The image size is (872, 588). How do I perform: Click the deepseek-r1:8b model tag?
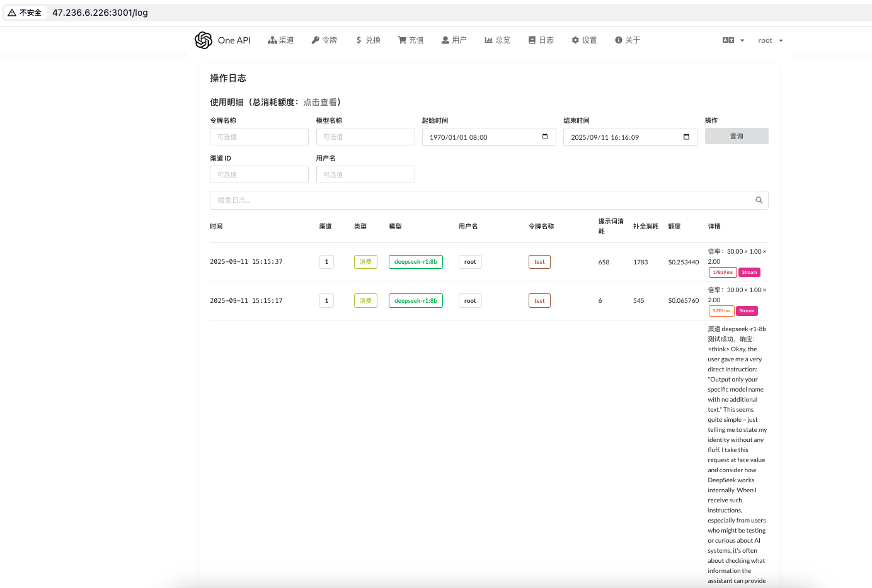click(x=415, y=261)
